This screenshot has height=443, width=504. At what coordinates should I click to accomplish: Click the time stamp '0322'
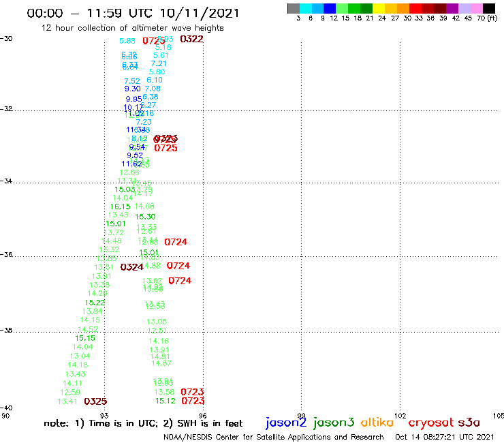[x=191, y=39]
